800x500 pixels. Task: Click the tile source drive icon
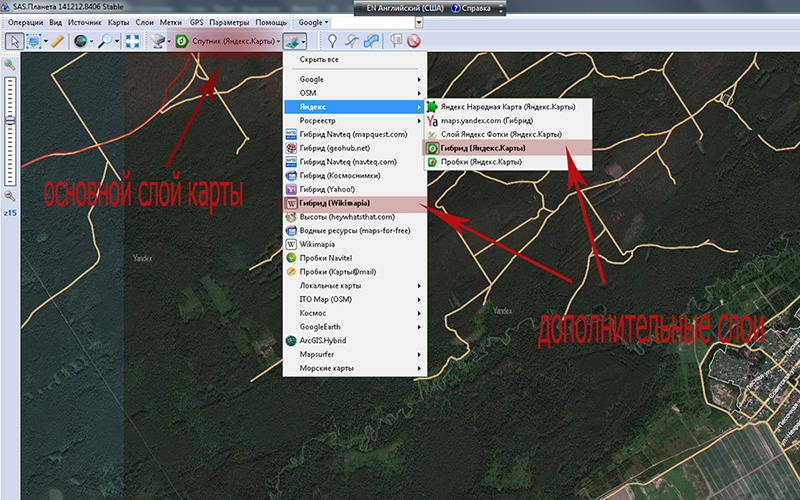pyautogui.click(x=158, y=41)
